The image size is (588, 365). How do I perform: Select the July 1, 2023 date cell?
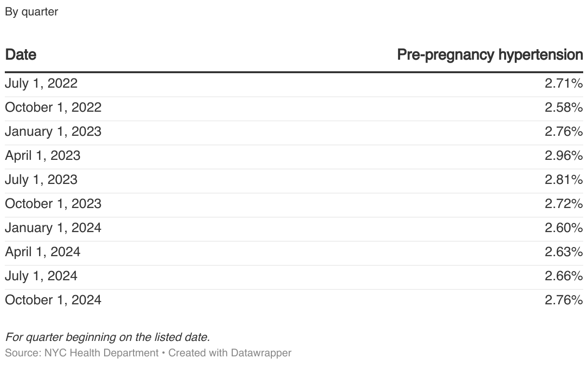pyautogui.click(x=41, y=180)
